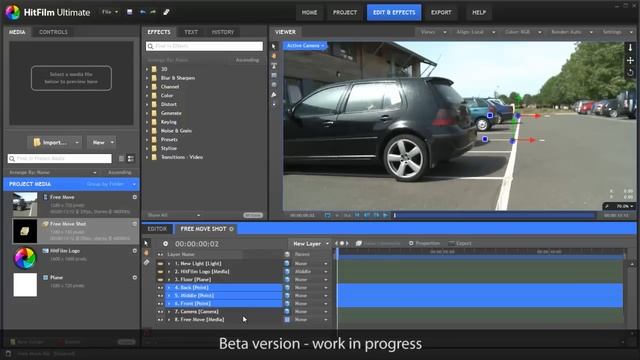The image size is (640, 360).
Task: Toggle visibility of New Light layer
Action: pyautogui.click(x=160, y=264)
